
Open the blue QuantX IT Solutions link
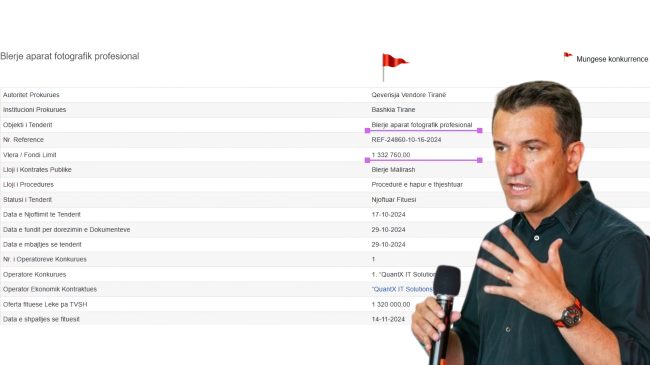pyautogui.click(x=402, y=289)
